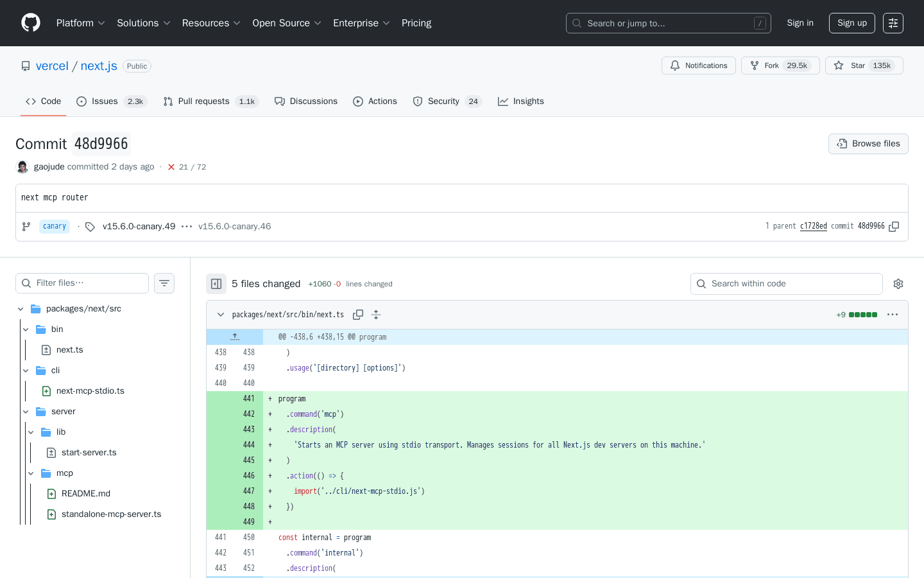Viewport: 924px width, 578px height.
Task: Open tag v15.6.0-canary.46
Action: [235, 226]
